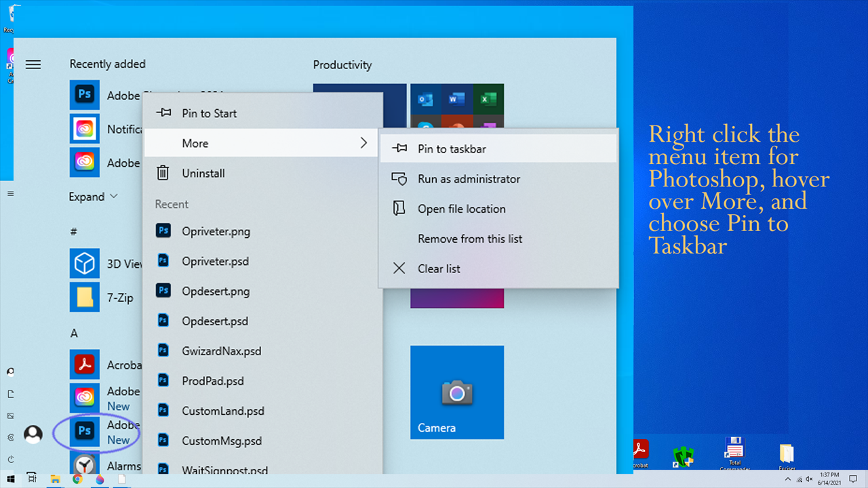Open Task View on the taskbar
The width and height of the screenshot is (868, 488).
pyautogui.click(x=32, y=479)
